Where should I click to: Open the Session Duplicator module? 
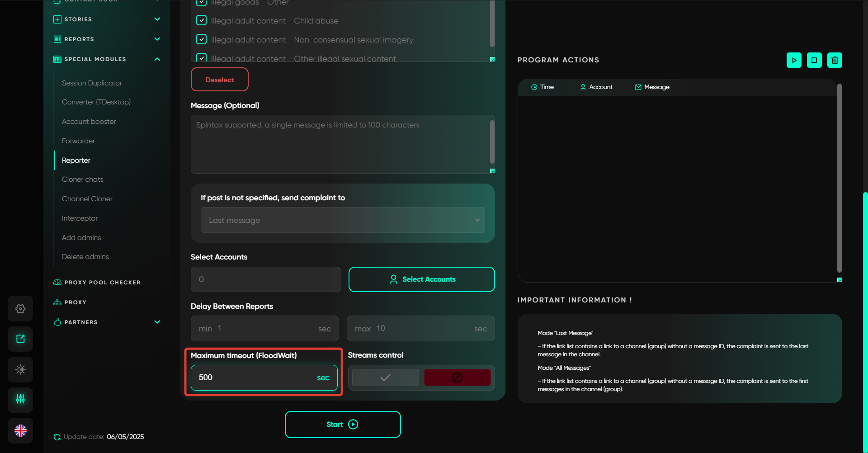coord(92,83)
